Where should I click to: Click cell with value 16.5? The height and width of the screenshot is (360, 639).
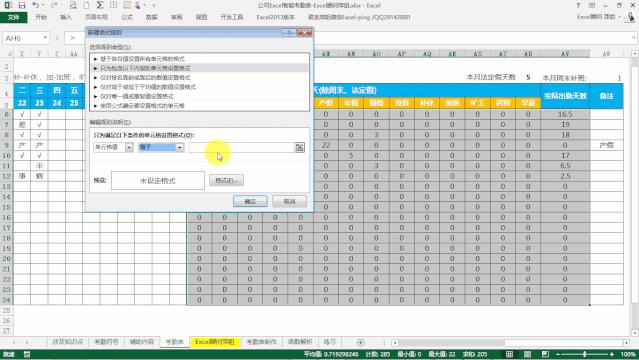pos(565,114)
